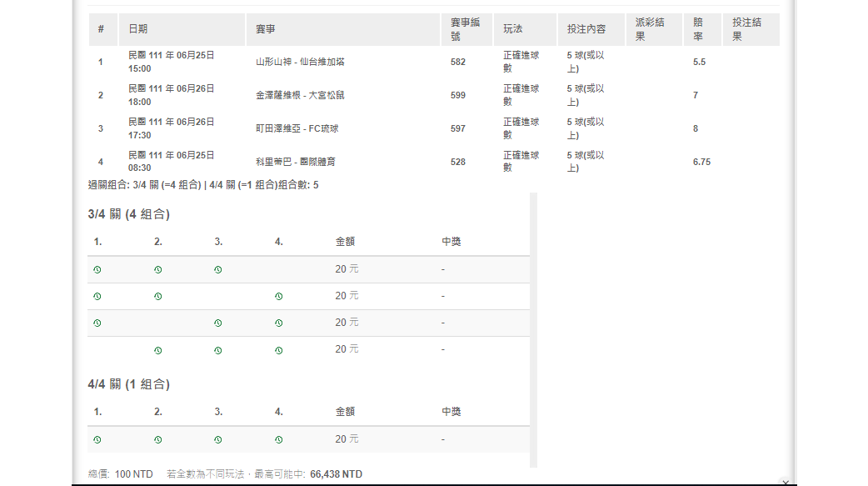
Task: Click match 4 pending clock in 2-3-4 combination row
Action: click(x=278, y=350)
